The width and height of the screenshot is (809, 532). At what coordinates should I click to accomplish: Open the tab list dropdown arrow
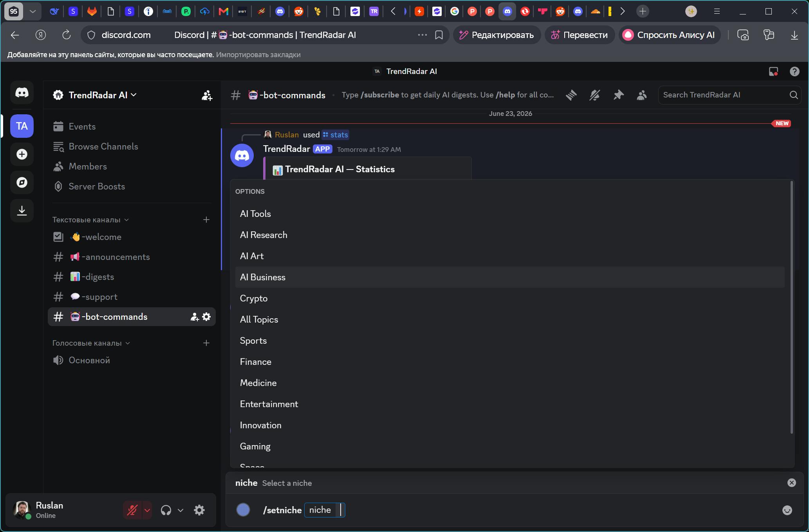tap(33, 11)
